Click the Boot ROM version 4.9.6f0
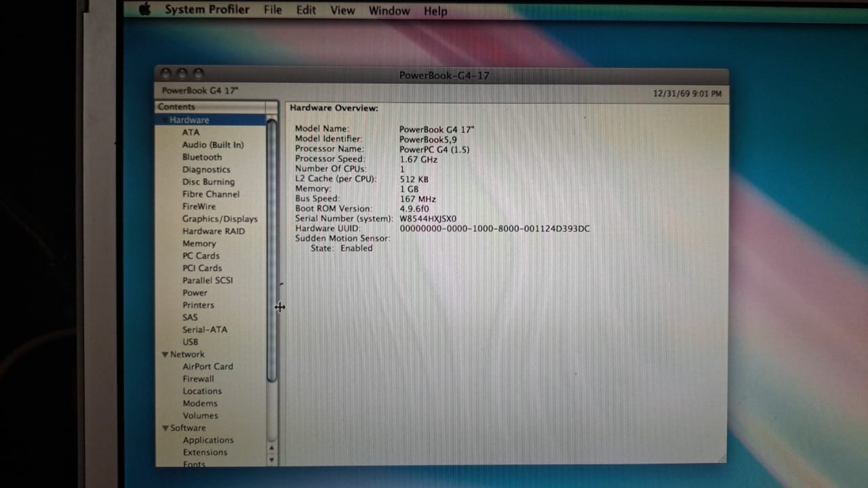This screenshot has height=488, width=868. coord(414,209)
